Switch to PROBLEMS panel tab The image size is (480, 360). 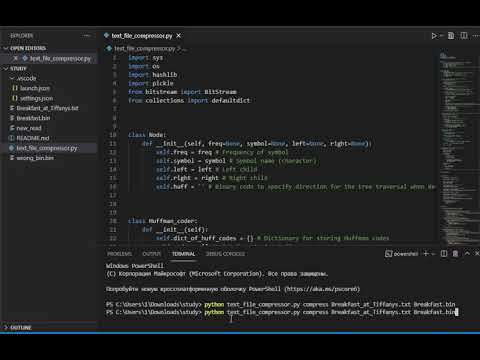(119, 254)
